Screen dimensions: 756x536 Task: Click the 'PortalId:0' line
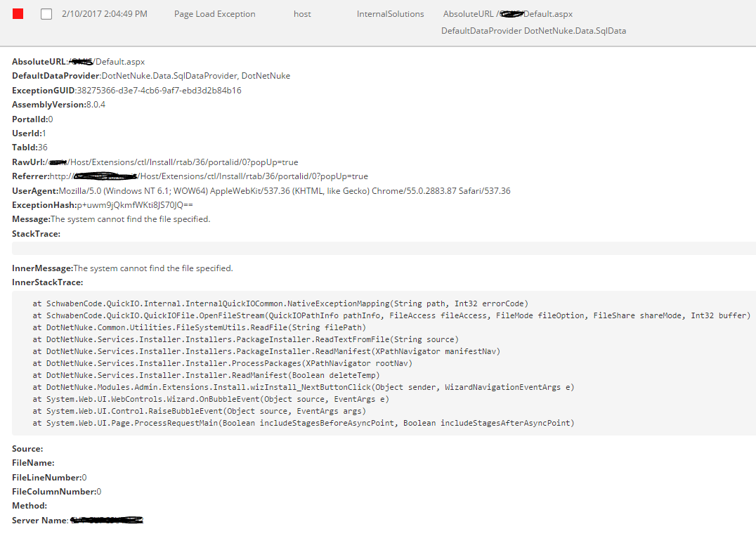(32, 119)
